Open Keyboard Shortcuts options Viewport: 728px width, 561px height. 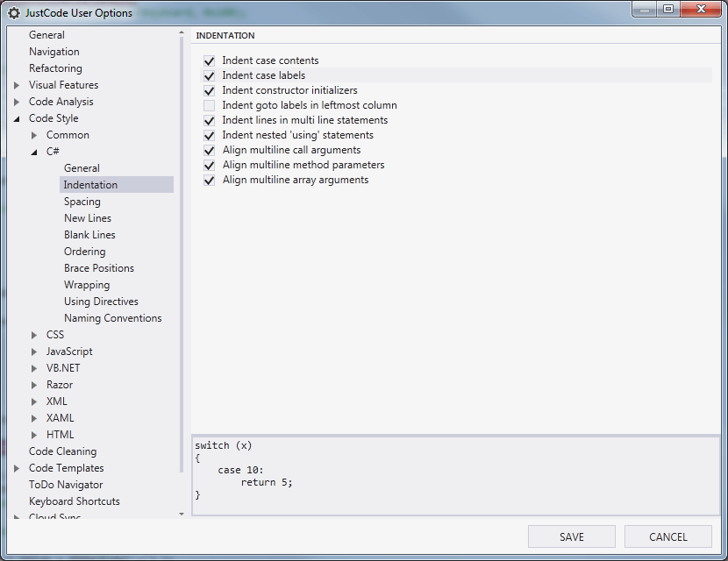point(75,501)
